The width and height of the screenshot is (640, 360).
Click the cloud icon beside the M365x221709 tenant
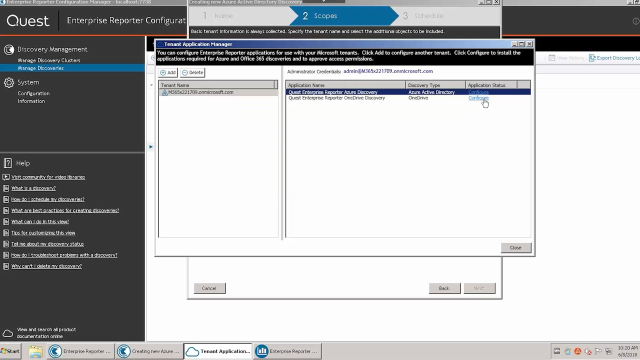tap(164, 92)
